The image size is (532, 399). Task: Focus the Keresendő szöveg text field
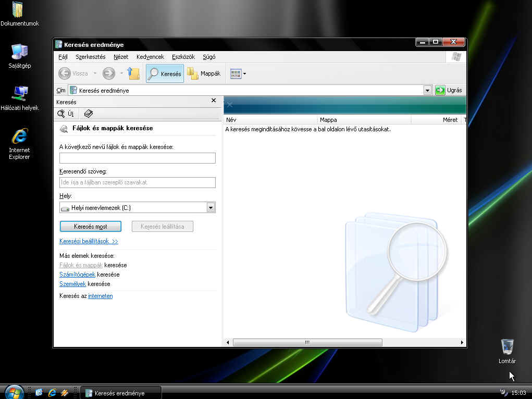tap(138, 182)
